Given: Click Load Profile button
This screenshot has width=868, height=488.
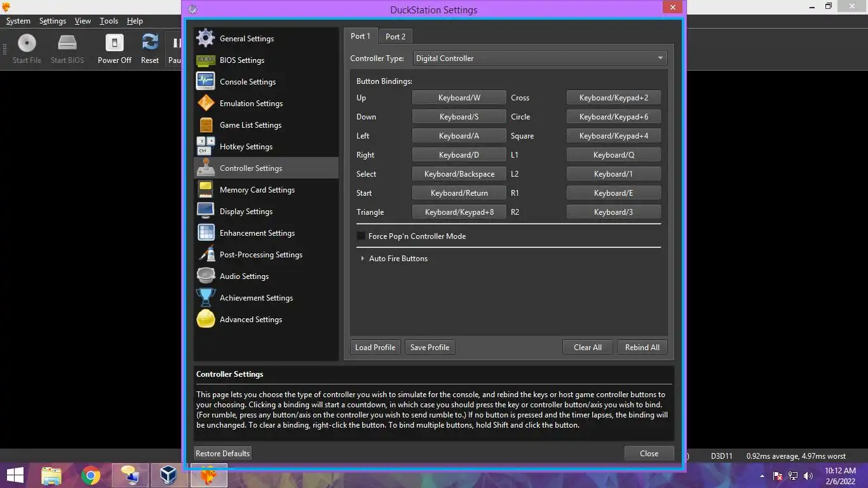Looking at the screenshot, I should tap(376, 348).
